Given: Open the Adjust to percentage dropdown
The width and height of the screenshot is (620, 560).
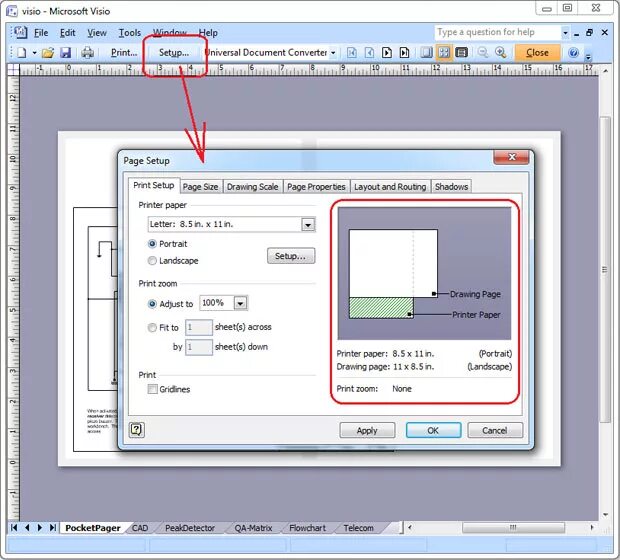Looking at the screenshot, I should [x=240, y=303].
